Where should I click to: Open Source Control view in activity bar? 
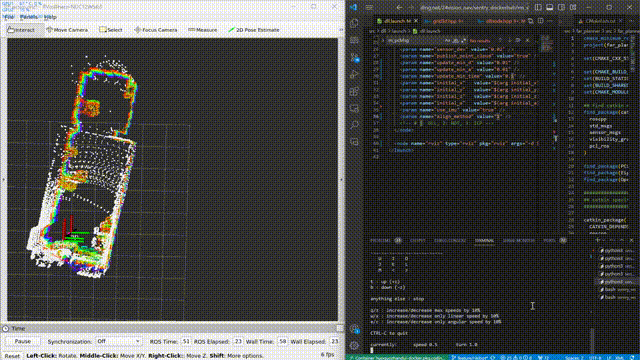click(354, 58)
